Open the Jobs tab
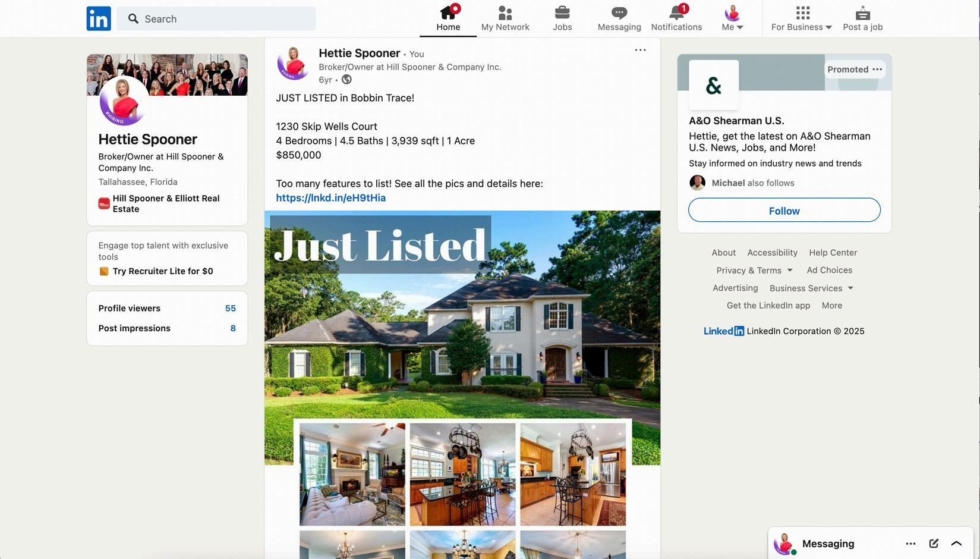 tap(562, 18)
